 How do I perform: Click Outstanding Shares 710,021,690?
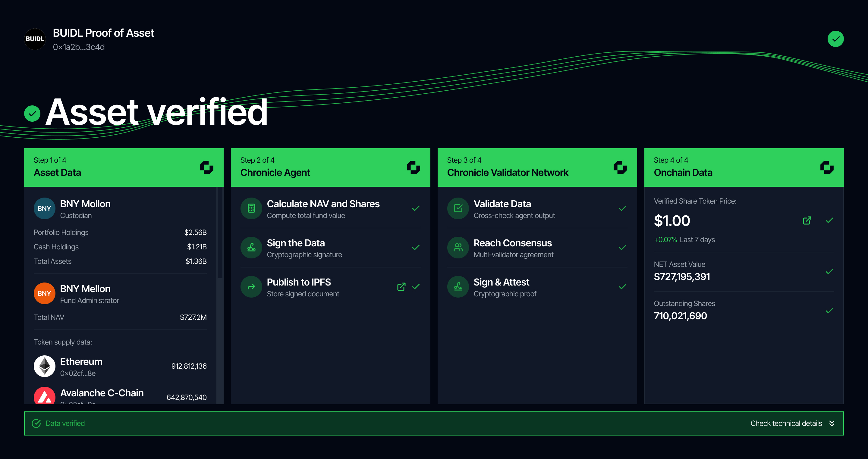(680, 316)
